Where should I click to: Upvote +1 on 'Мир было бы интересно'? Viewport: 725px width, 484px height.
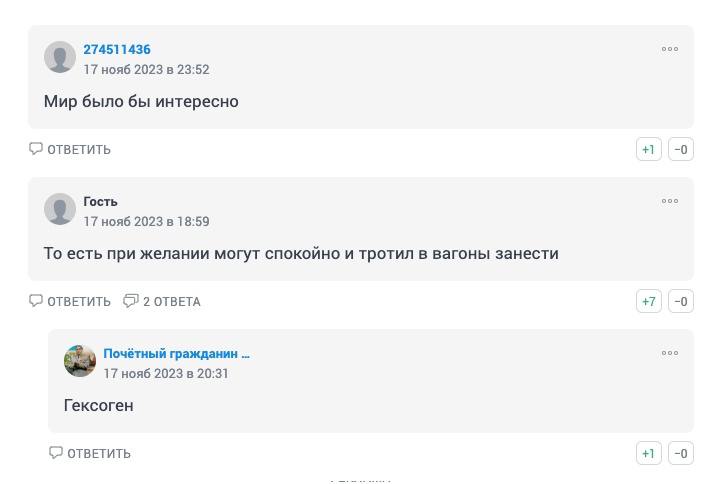[649, 149]
